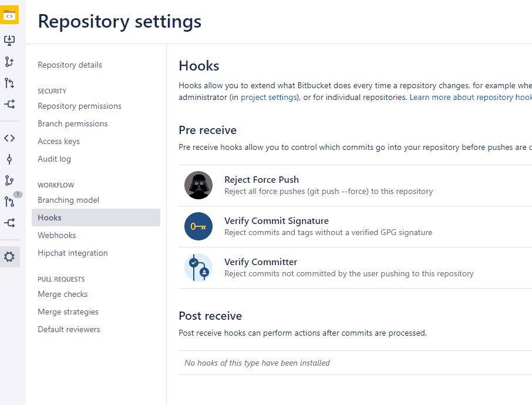Viewport: 532px width, 405px height.
Task: Click the Verify Committer hook icon
Action: 198,267
